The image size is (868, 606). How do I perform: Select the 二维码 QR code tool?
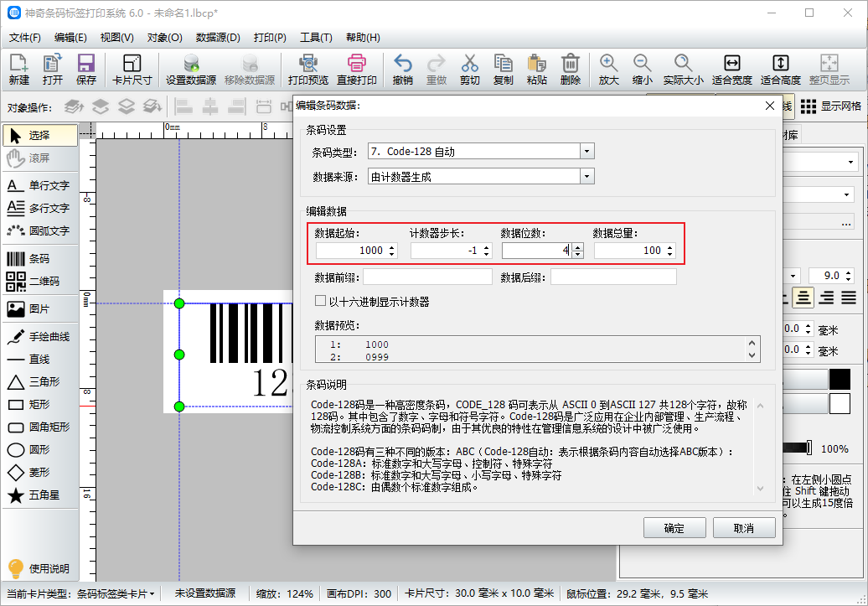pyautogui.click(x=40, y=281)
